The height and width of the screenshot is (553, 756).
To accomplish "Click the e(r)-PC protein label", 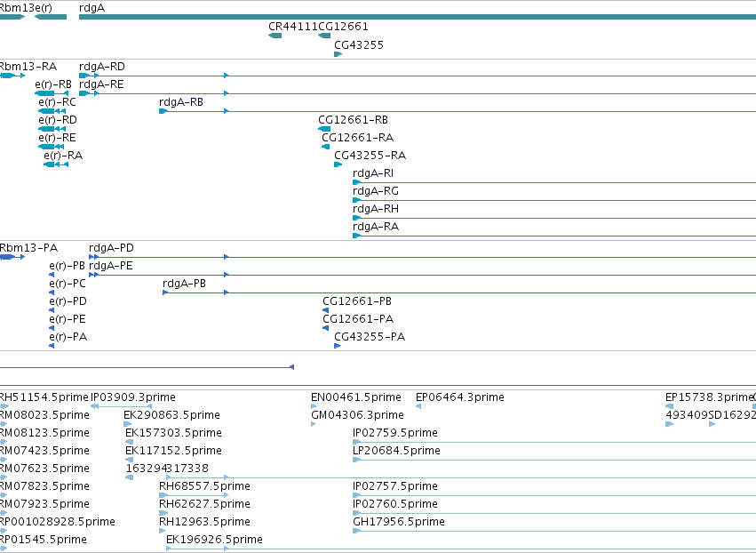I will 68,284.
